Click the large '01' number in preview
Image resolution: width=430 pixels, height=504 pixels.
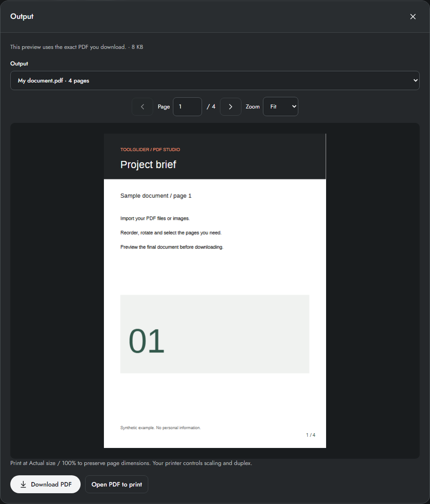[x=146, y=341]
